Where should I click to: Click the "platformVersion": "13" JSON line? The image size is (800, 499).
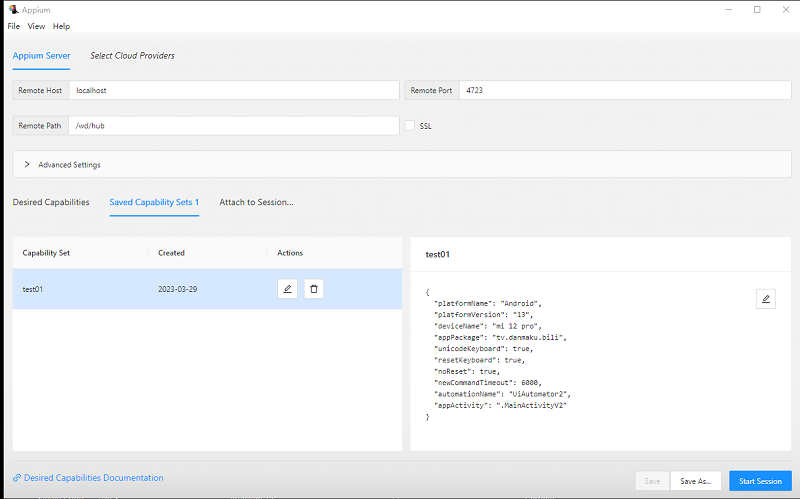[483, 314]
